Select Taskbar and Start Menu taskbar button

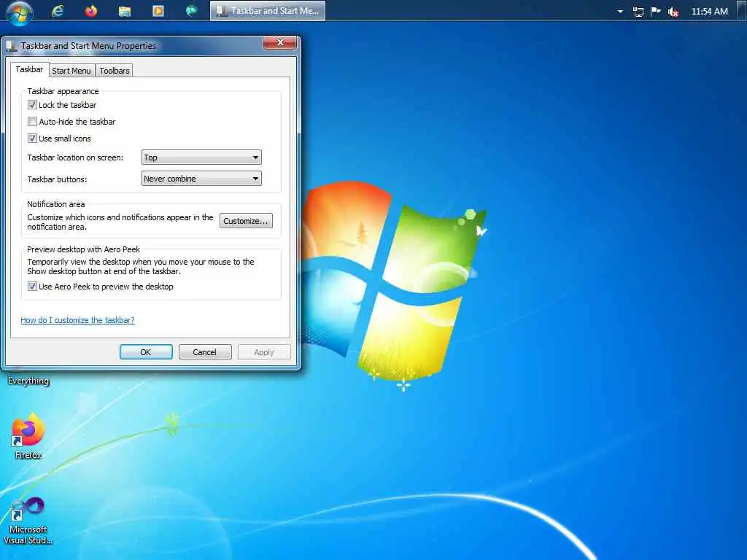(268, 11)
